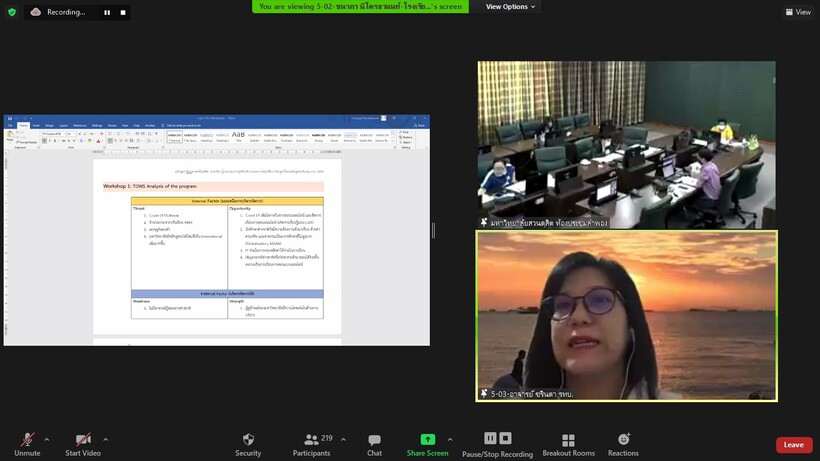Click the 'Strength' label in the table
The width and height of the screenshot is (820, 461).
(x=237, y=302)
